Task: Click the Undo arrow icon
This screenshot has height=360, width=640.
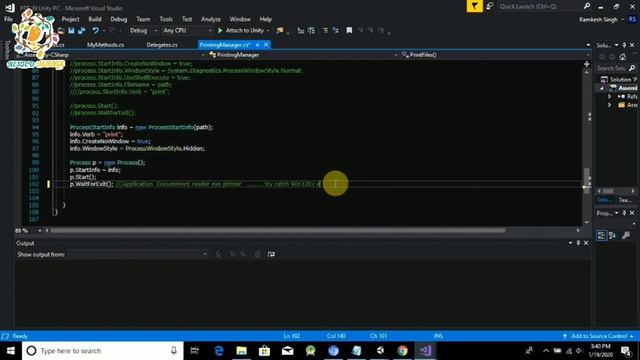Action: pos(96,31)
